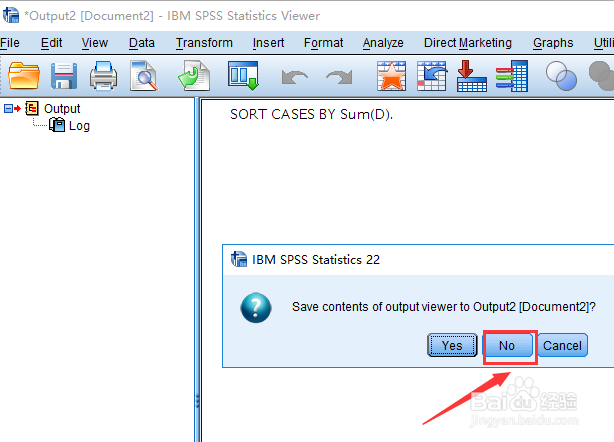Open Print Preview magnifier icon
Screen dimensions: 614x442
[x=144, y=76]
